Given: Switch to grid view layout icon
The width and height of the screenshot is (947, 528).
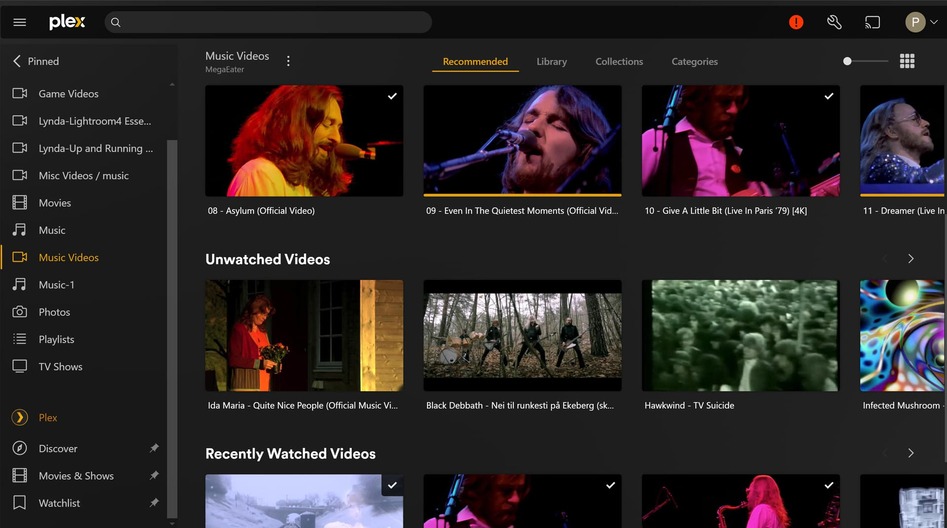Looking at the screenshot, I should (x=907, y=61).
